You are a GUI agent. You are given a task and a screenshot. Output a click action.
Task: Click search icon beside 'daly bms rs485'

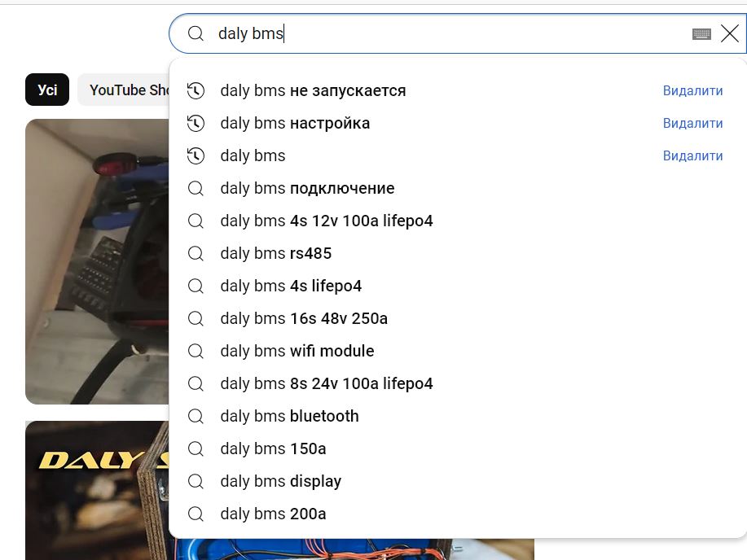click(x=196, y=253)
